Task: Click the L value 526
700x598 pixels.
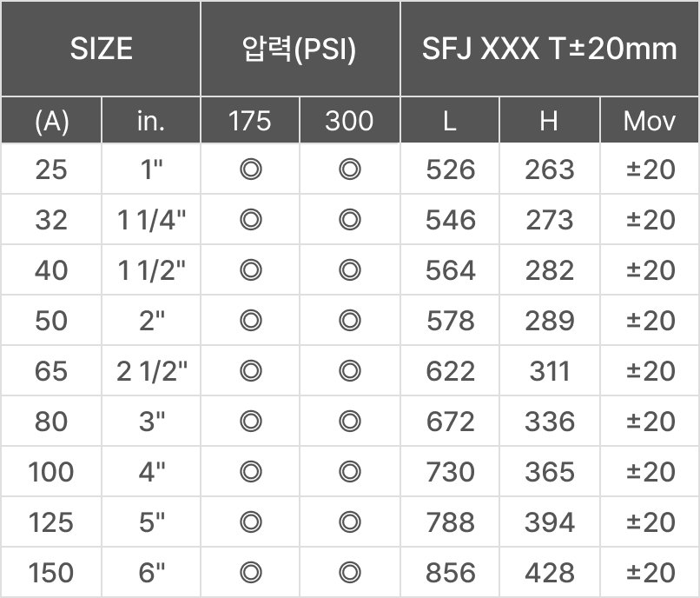Action: (450, 169)
